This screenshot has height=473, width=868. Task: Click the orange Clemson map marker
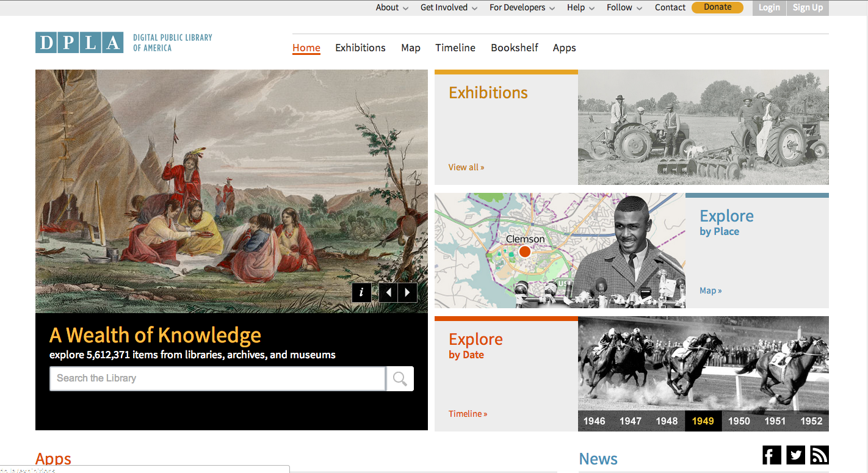coord(524,251)
